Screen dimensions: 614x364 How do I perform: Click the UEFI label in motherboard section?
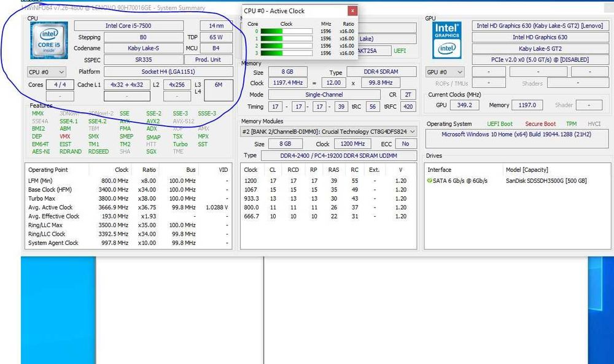pos(400,51)
